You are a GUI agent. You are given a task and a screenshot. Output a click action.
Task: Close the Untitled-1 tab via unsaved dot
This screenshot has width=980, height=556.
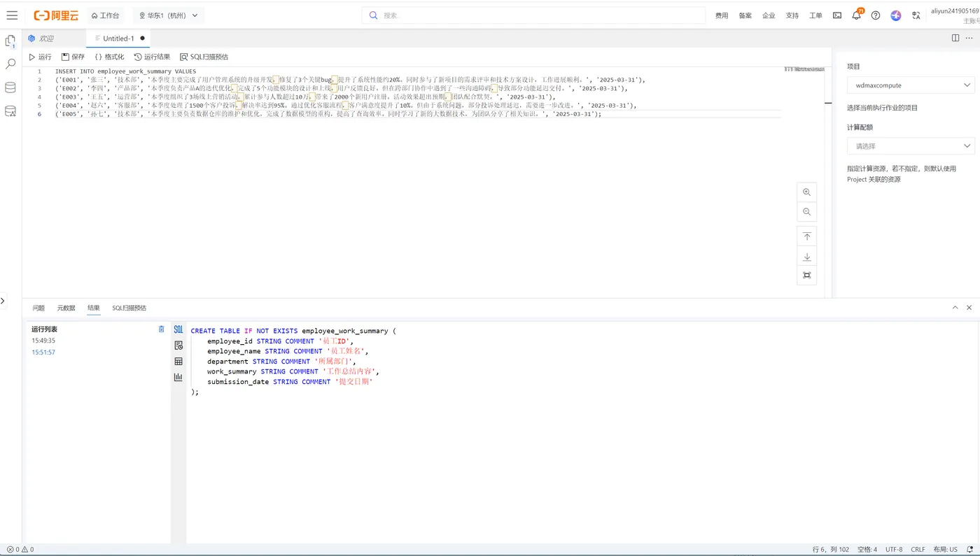(x=142, y=38)
